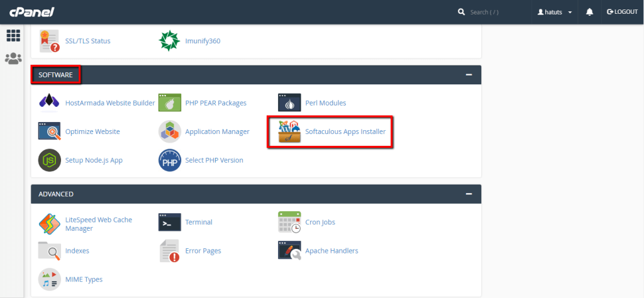Open notifications bell icon
Viewport: 644px width, 298px height.
point(589,12)
